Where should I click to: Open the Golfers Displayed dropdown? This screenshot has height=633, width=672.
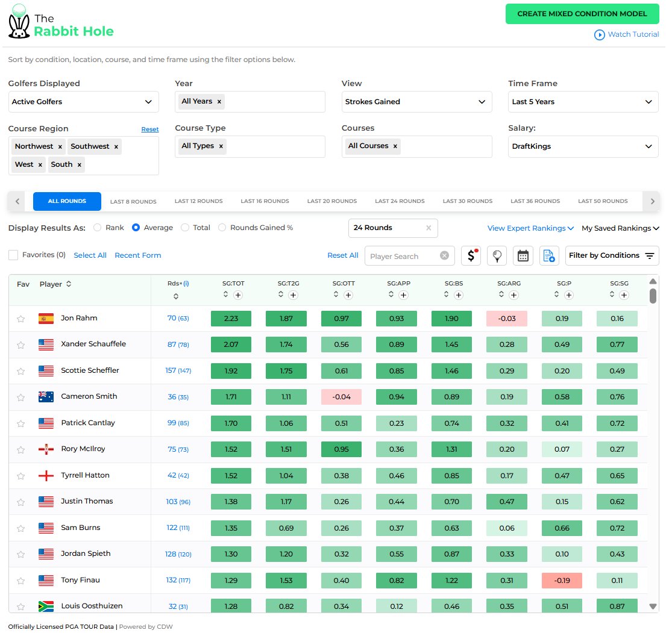(x=84, y=102)
